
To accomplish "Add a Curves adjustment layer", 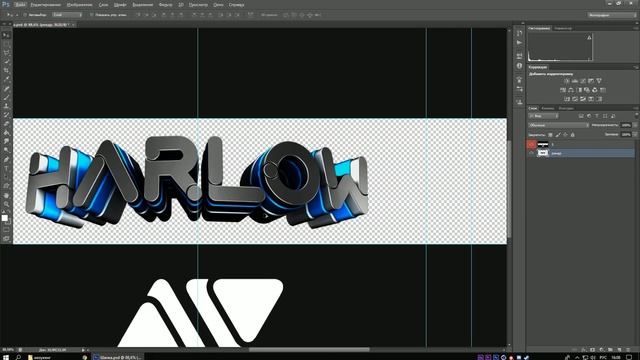I will [583, 81].
